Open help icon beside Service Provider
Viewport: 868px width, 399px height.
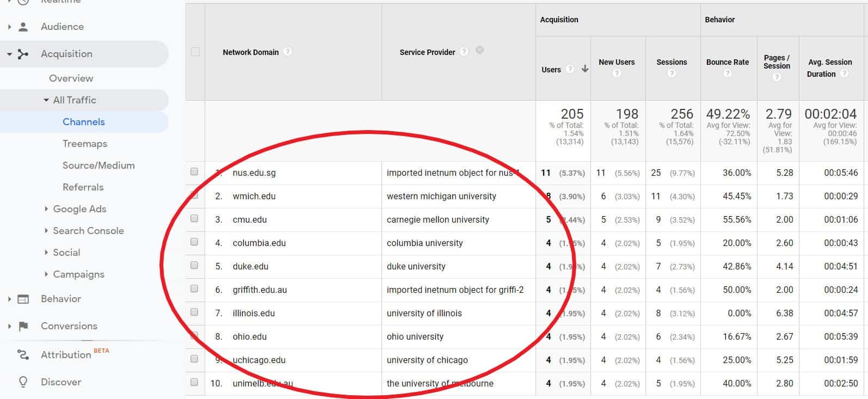pyautogui.click(x=464, y=52)
